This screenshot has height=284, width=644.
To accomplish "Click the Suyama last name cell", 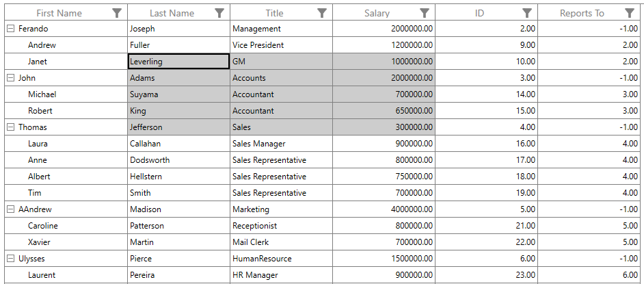I will [x=178, y=94].
